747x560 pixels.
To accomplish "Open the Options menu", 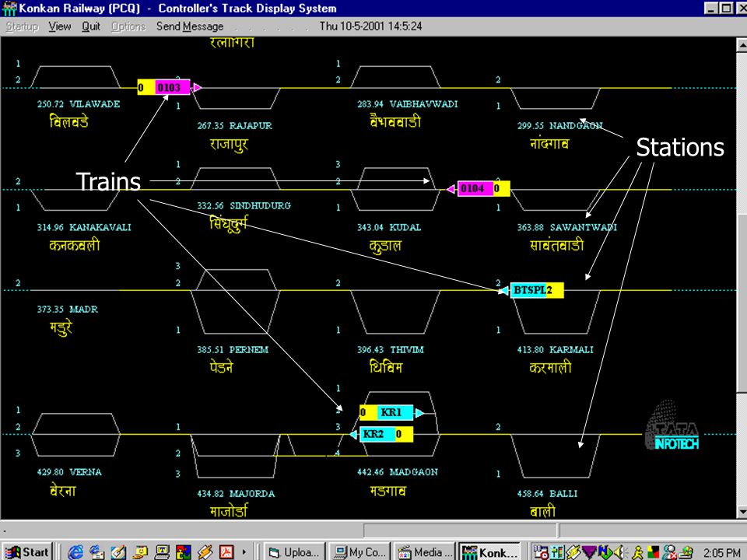I will click(x=128, y=26).
